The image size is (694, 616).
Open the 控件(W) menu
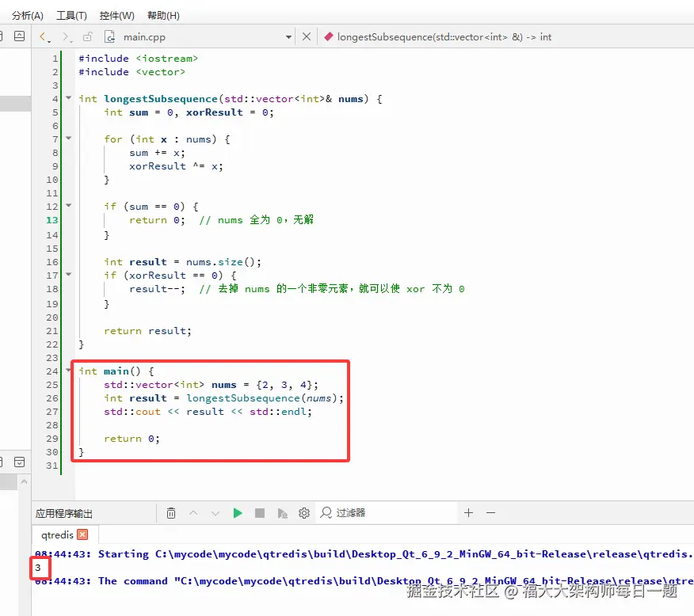(116, 16)
